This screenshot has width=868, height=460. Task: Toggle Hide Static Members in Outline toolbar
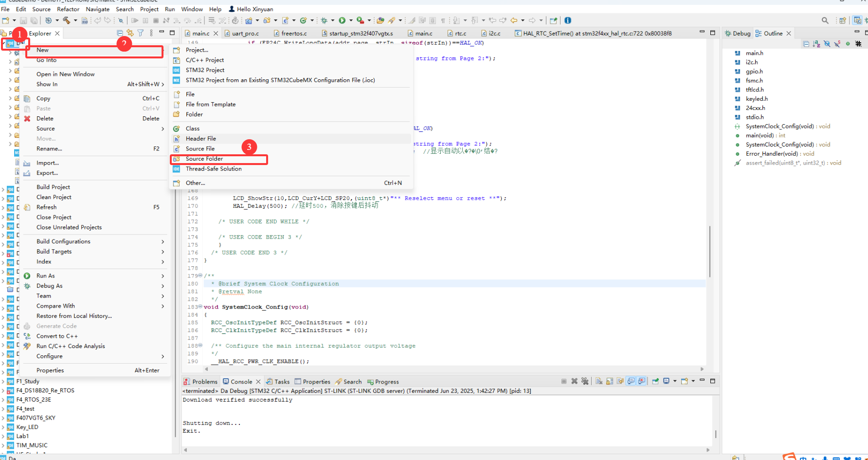pos(837,44)
